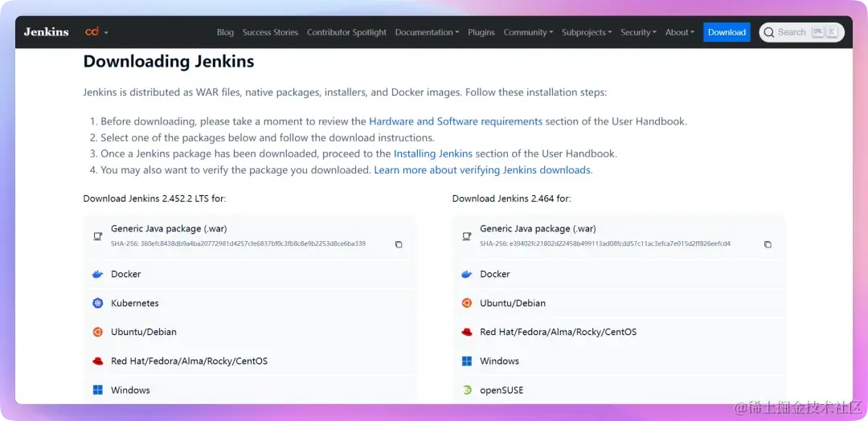Expand the Subprojects dropdown menu
Viewport: 868px width, 421px height.
(x=587, y=32)
